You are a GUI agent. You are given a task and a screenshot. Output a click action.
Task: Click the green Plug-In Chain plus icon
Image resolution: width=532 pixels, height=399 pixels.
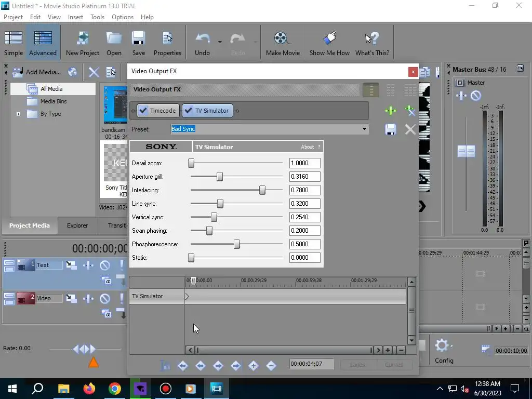coord(391,111)
